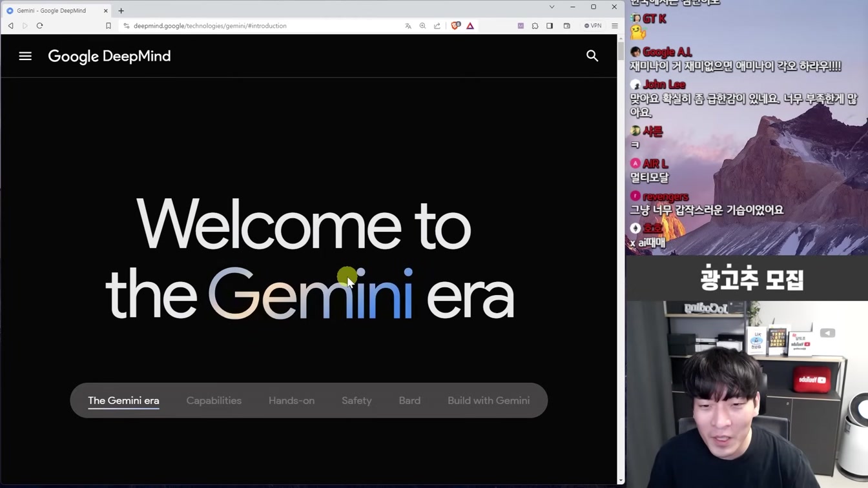Open the DeepMind site search
The image size is (868, 488).
coord(592,56)
